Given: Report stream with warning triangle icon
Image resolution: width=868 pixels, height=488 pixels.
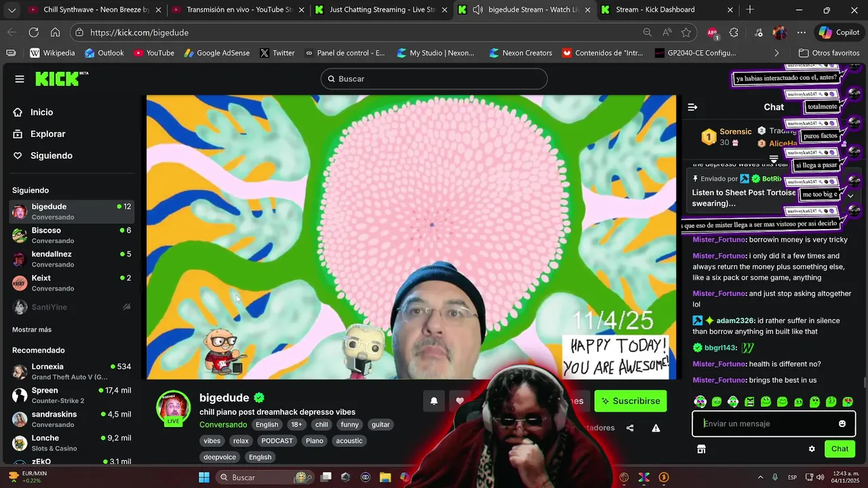Looking at the screenshot, I should [656, 428].
